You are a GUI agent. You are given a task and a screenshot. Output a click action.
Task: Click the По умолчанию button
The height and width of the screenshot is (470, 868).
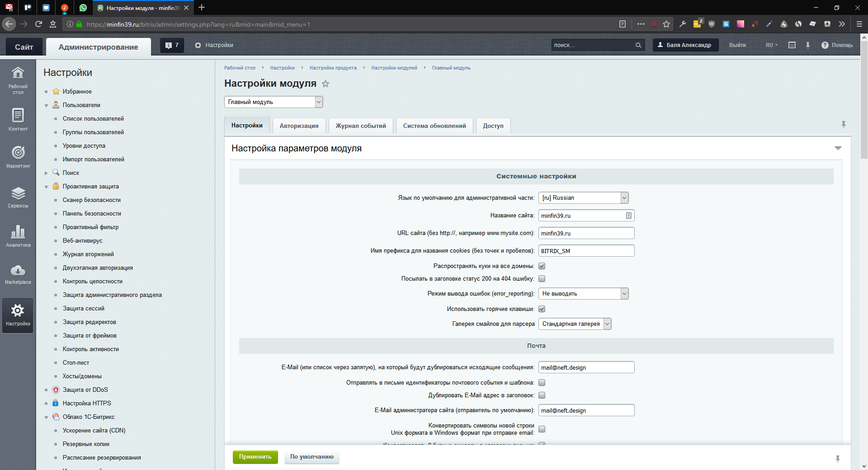311,457
